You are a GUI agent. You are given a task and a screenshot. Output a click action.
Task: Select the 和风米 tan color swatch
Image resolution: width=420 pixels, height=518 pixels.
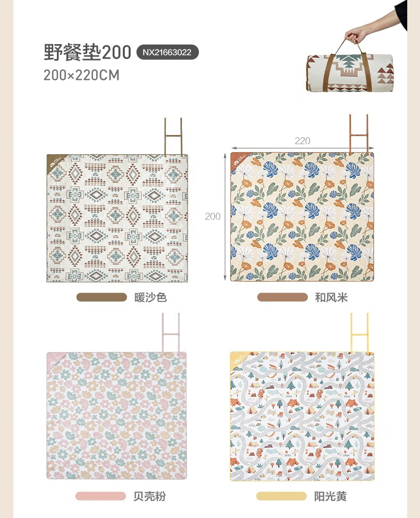[282, 297]
